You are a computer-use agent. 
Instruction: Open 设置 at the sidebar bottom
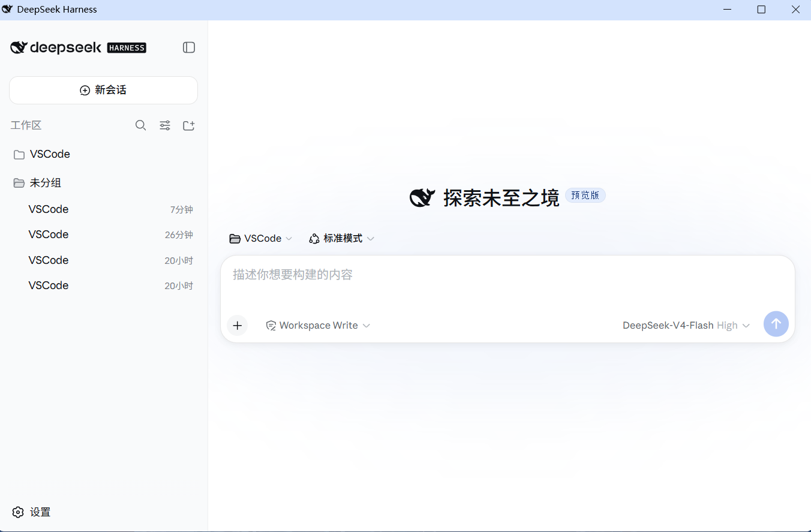pos(31,512)
